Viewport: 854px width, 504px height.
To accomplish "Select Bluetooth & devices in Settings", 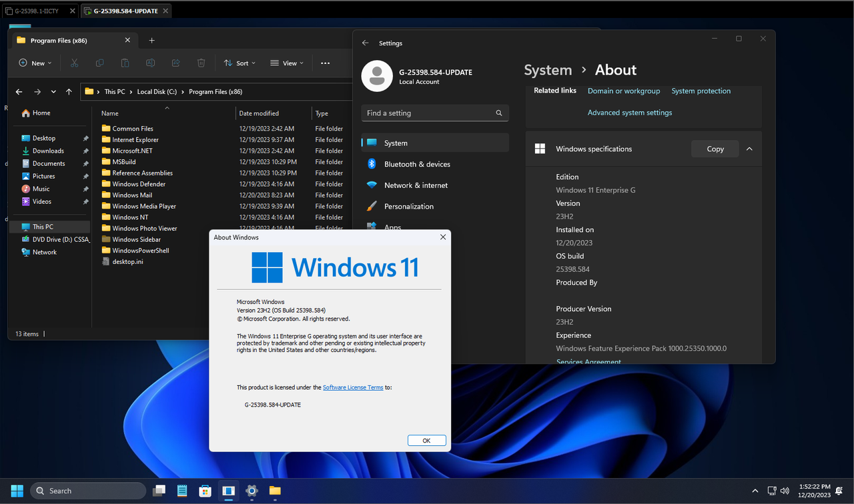I will pyautogui.click(x=435, y=164).
